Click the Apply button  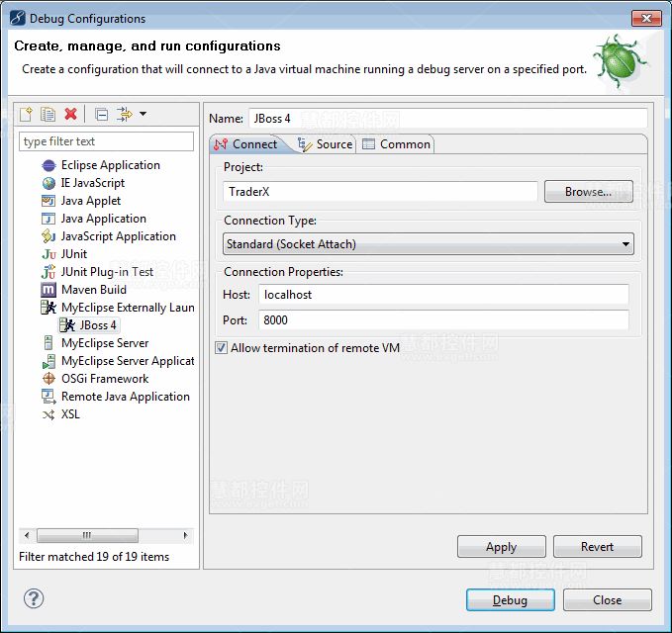point(502,547)
